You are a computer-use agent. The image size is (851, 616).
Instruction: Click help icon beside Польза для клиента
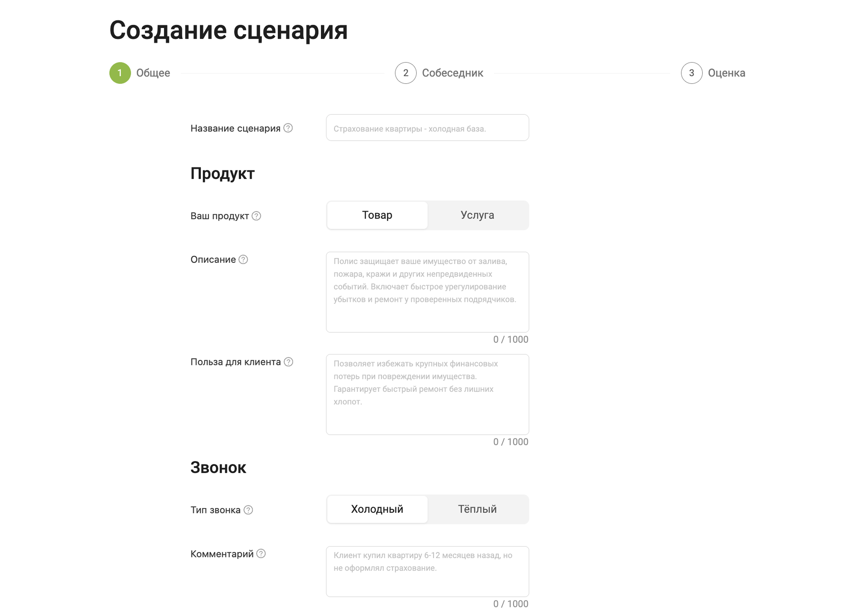pyautogui.click(x=288, y=362)
